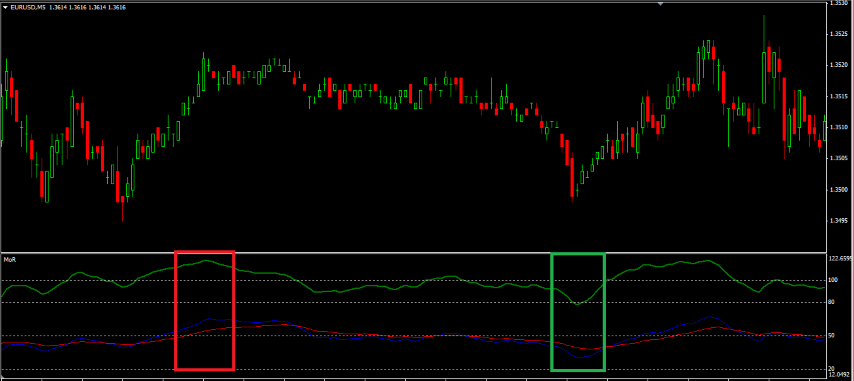854x381 pixels.
Task: Click the 80 level label in the indicator scale
Action: [831, 302]
